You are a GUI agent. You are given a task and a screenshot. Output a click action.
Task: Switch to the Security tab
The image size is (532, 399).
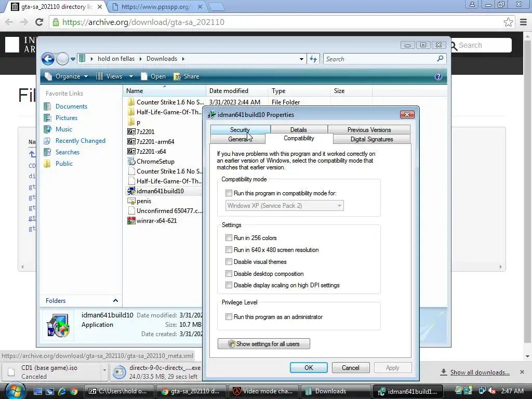240,129
